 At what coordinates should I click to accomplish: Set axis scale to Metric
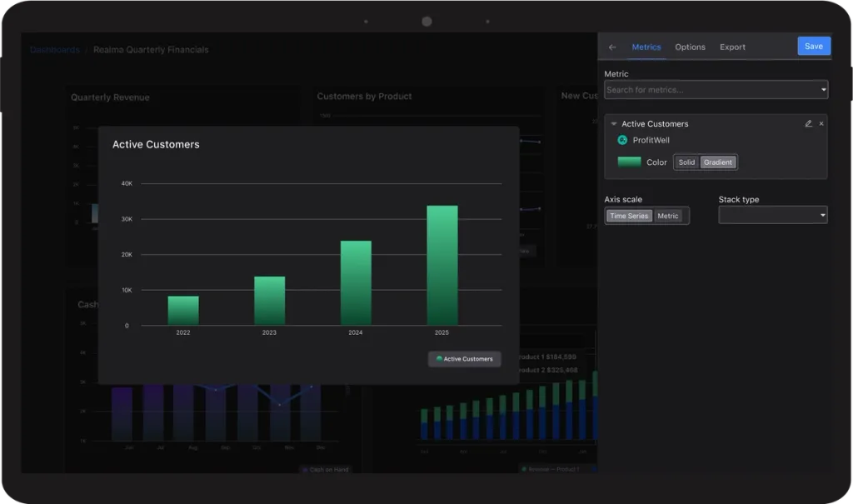pos(668,216)
